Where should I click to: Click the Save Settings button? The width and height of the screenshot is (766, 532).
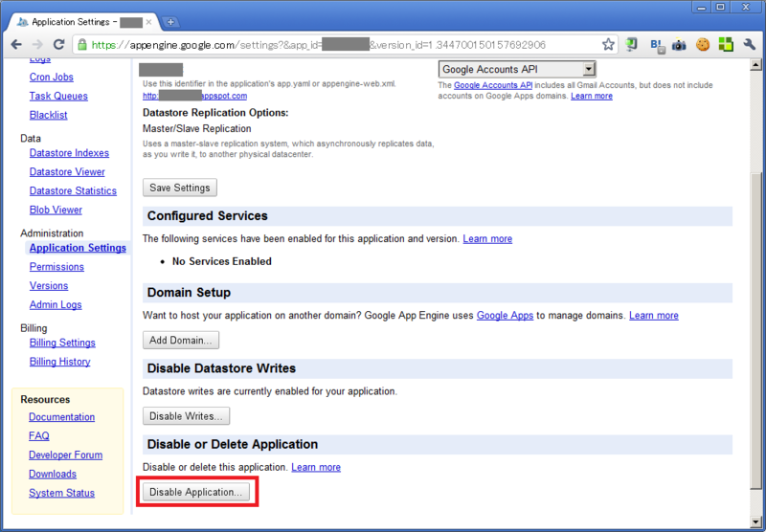pos(180,188)
